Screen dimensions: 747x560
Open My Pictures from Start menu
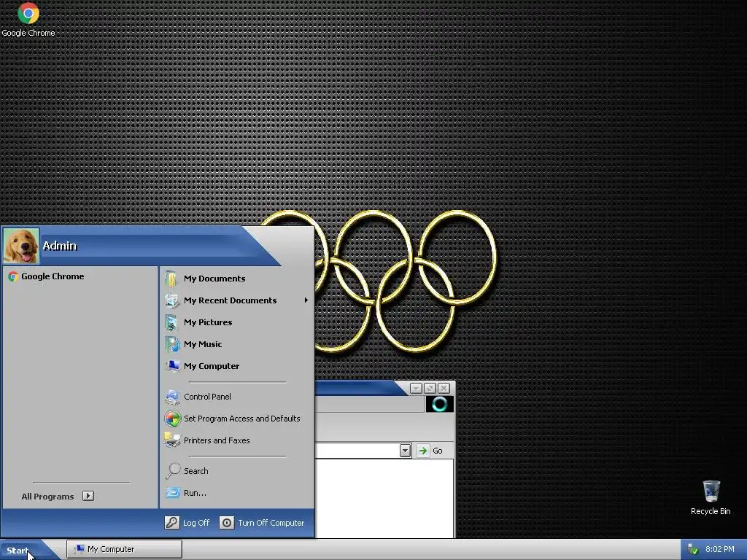click(237, 322)
